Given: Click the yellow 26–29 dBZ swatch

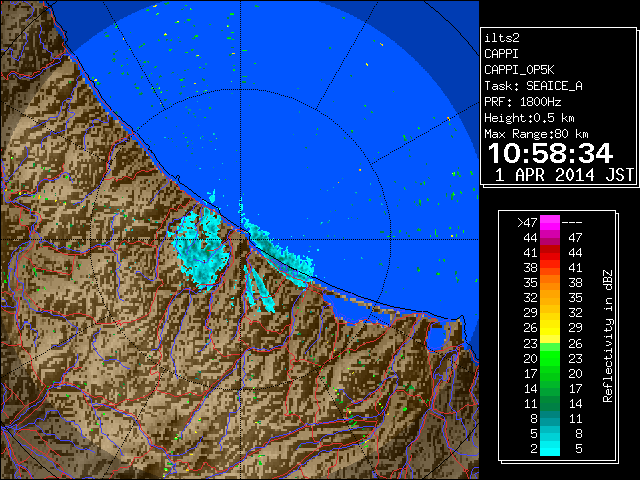Looking at the screenshot, I should 549,328.
